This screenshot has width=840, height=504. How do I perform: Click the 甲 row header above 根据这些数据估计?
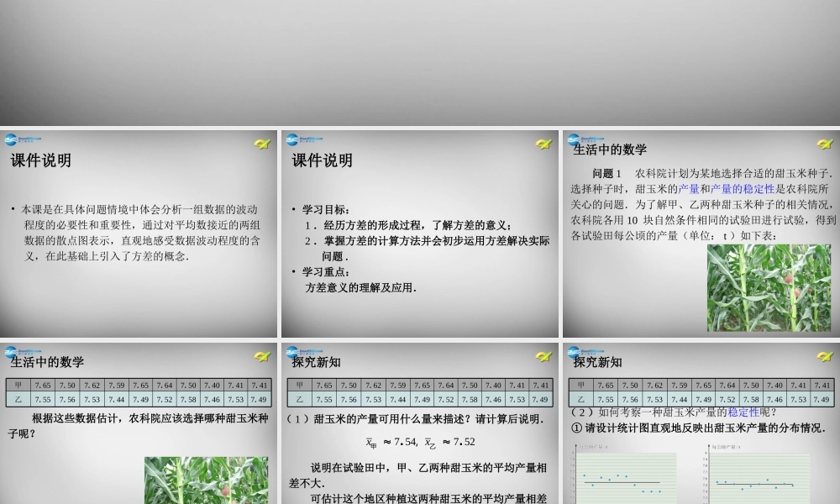coord(18,385)
